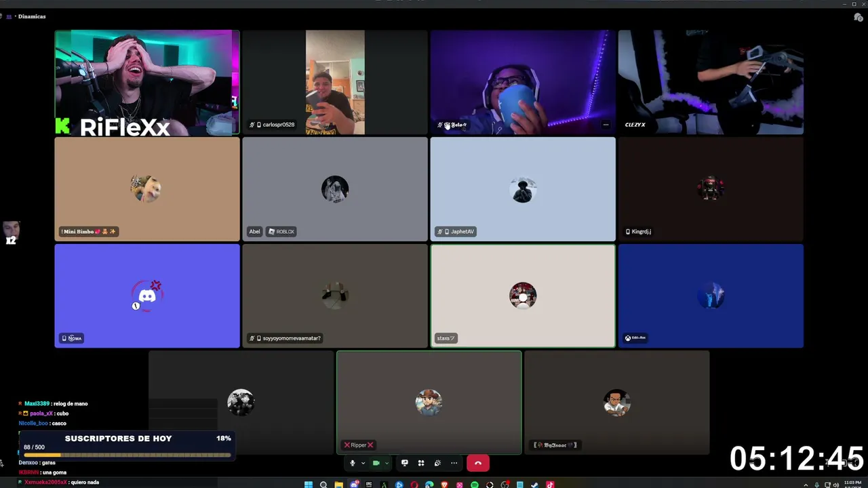Expand camera options dropdown arrow
The height and width of the screenshot is (488, 868).
click(x=387, y=463)
